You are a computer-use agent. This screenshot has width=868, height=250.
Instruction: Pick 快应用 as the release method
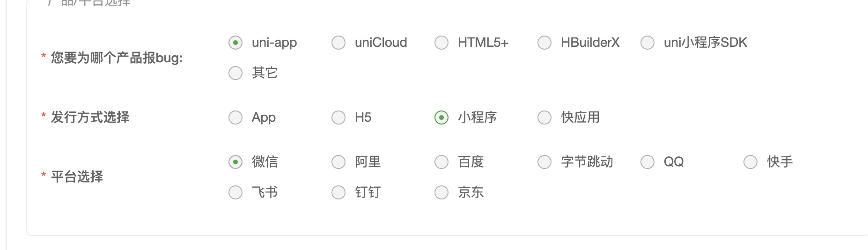click(x=544, y=118)
